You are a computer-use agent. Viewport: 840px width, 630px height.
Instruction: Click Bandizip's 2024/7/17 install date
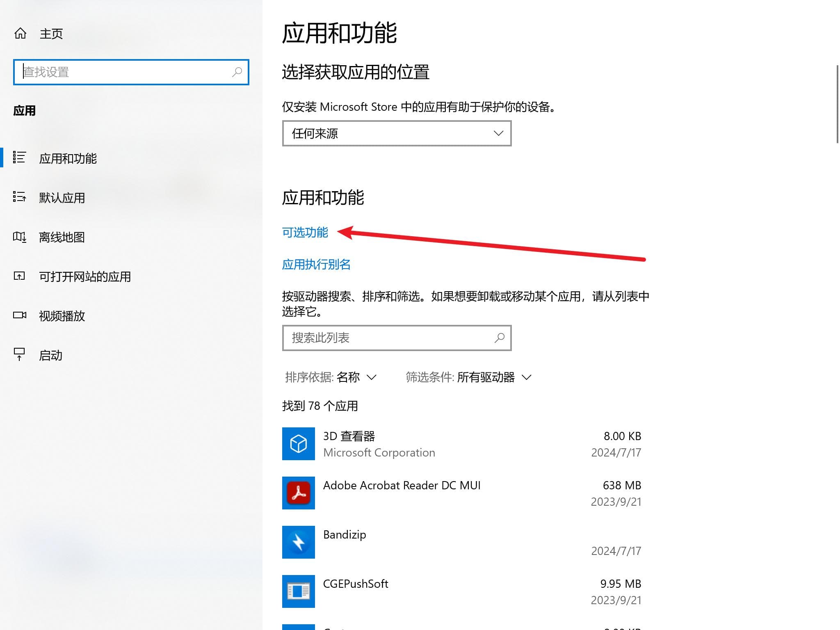point(616,551)
